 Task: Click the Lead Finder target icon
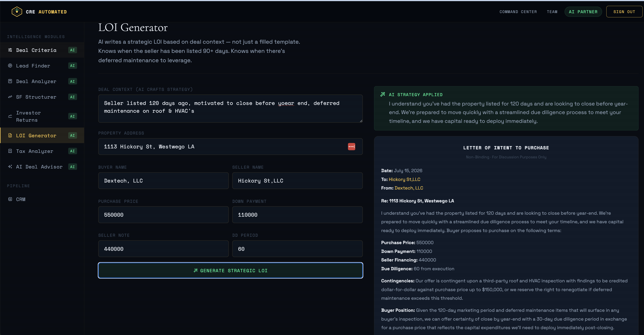10,66
